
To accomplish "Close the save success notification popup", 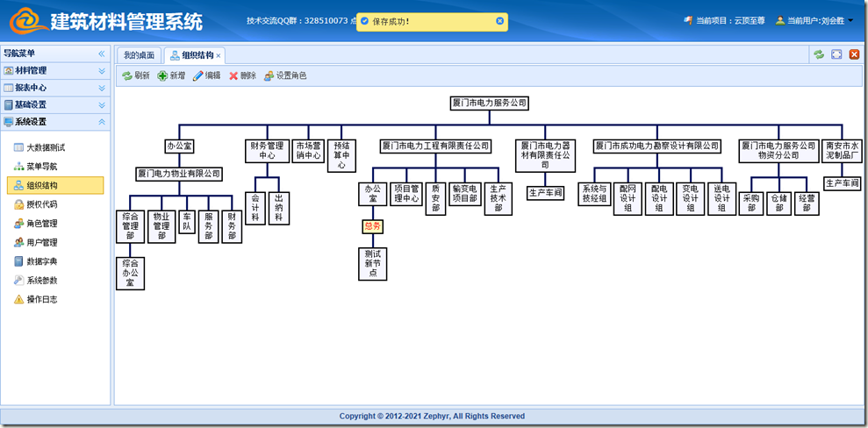I will (500, 21).
